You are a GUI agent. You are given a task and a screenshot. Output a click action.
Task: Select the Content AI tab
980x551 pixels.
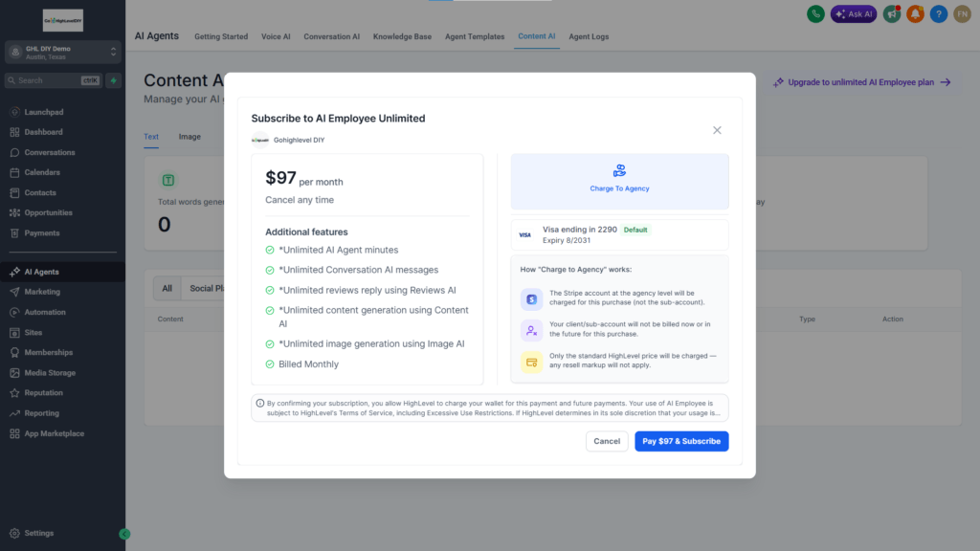[x=536, y=36]
